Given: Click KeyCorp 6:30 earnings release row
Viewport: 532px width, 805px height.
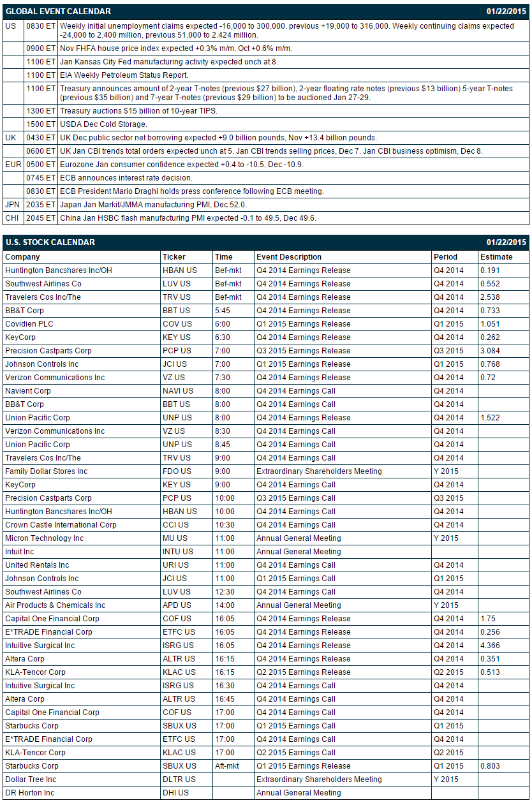Looking at the screenshot, I should tap(266, 337).
